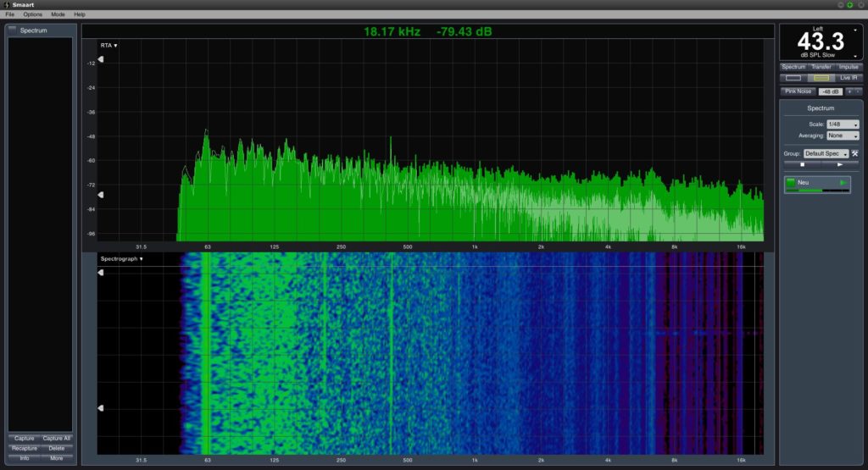Click the lower RTA threshold arrow marker
The image size is (868, 470).
pyautogui.click(x=101, y=195)
